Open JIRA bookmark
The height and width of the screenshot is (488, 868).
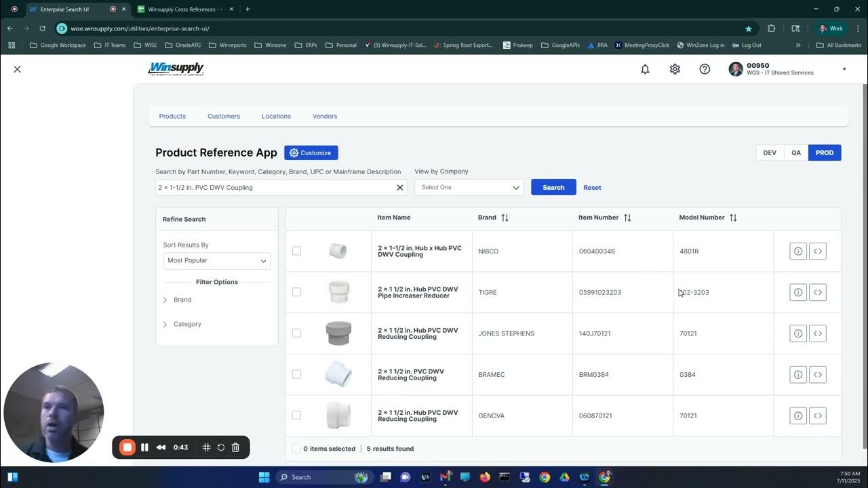point(597,45)
